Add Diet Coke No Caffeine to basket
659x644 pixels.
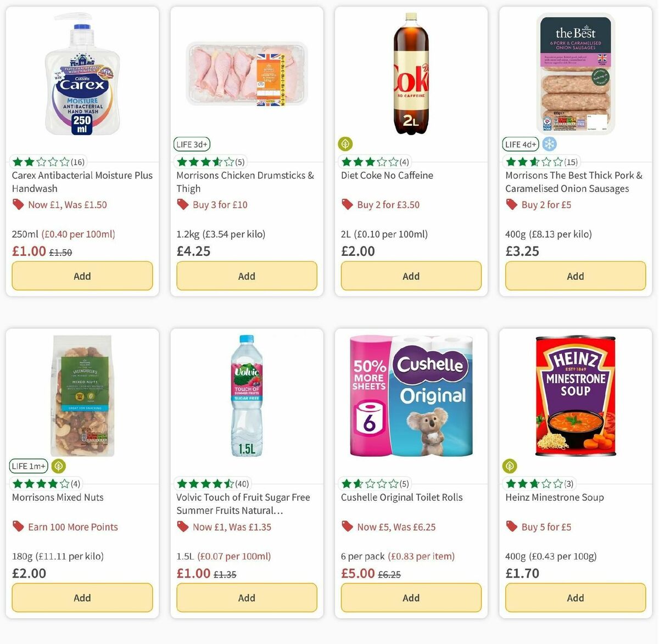point(411,276)
